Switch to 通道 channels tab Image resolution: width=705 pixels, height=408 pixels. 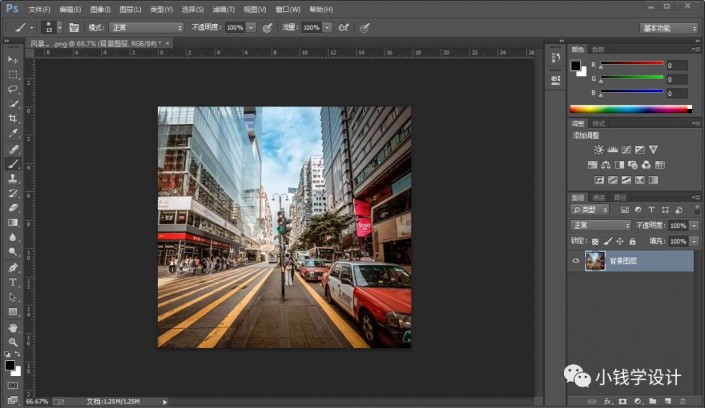598,197
